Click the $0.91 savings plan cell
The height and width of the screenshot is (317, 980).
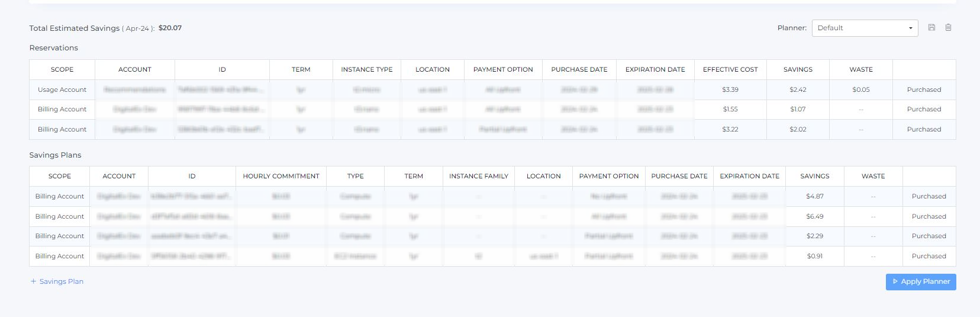[814, 256]
